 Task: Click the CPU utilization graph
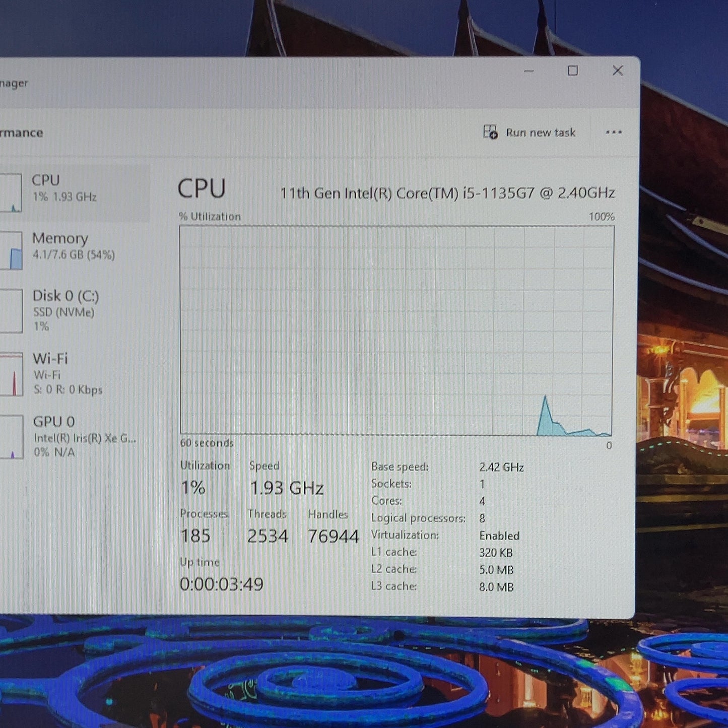pyautogui.click(x=396, y=330)
